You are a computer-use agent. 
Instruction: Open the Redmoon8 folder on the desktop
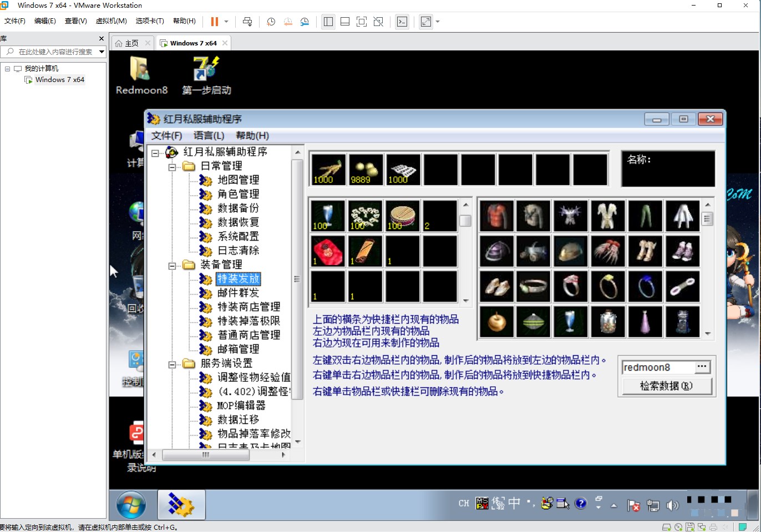(x=141, y=75)
